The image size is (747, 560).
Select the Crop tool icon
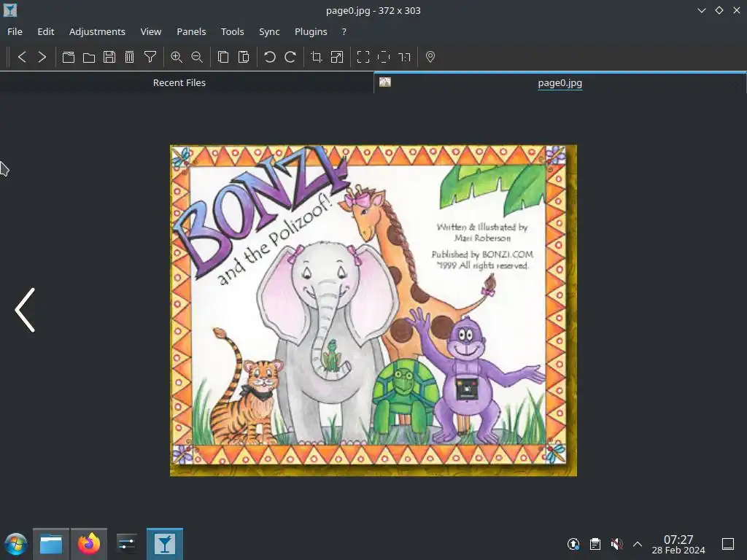click(317, 57)
